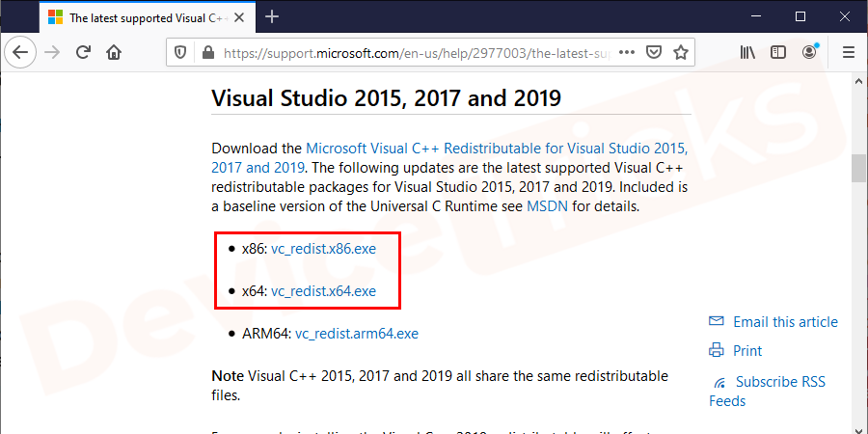Reload the current page

(x=83, y=53)
